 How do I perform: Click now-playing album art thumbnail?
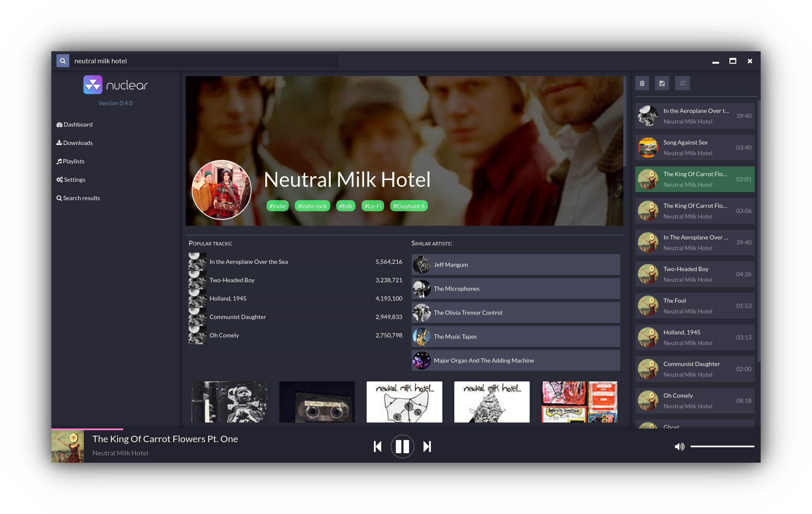[x=68, y=446]
